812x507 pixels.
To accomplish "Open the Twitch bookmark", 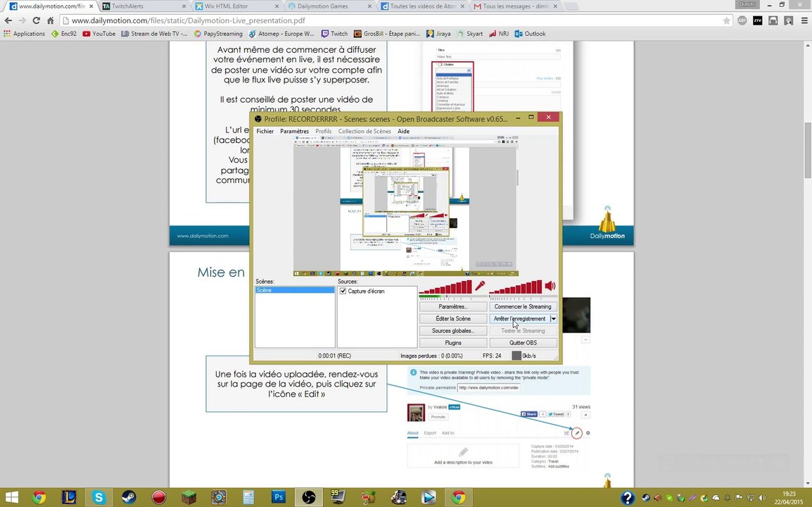I will [x=334, y=34].
